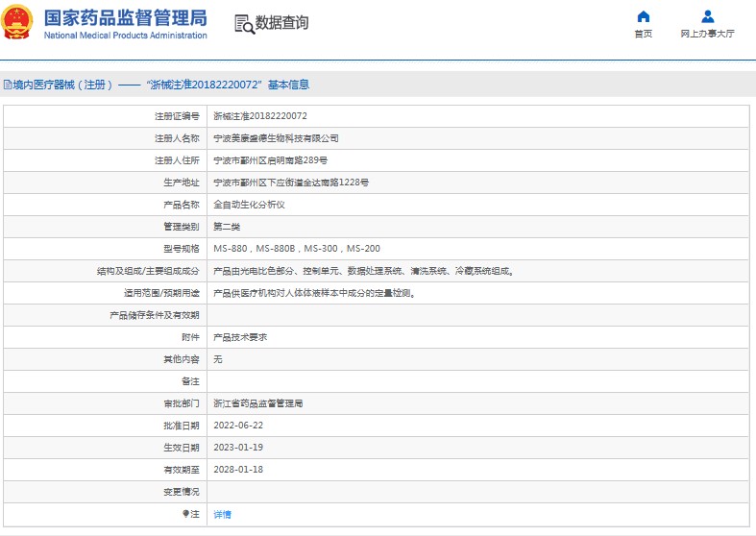Screen dimensions: 756x536
Task: Click the 其他内容 row label
Action: [x=182, y=359]
